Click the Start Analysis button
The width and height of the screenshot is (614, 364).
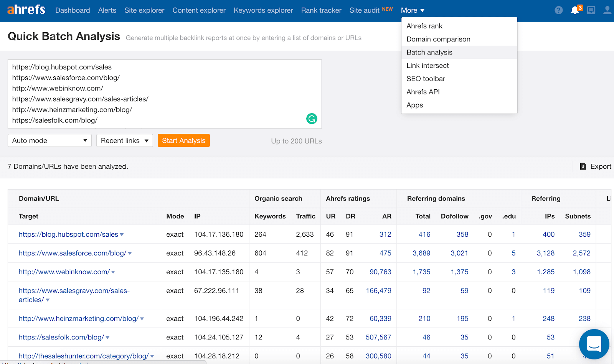[x=183, y=140]
